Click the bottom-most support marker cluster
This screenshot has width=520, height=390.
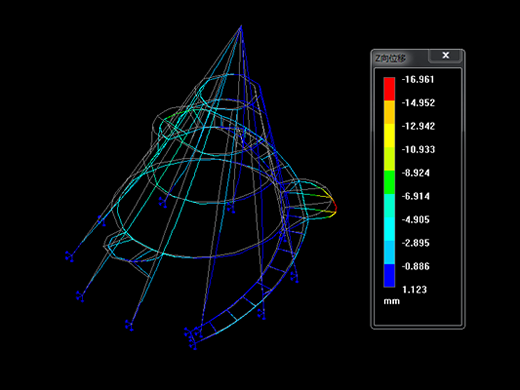191,338
